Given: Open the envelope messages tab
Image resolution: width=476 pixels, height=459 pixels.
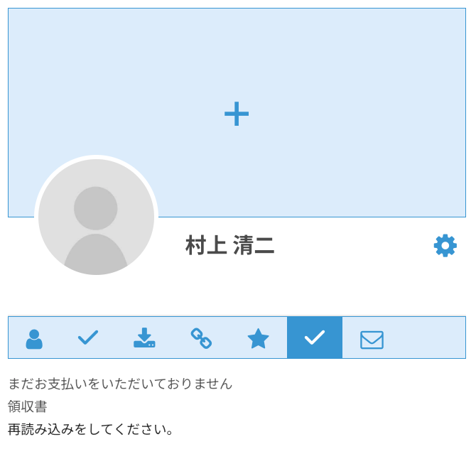Looking at the screenshot, I should (372, 340).
